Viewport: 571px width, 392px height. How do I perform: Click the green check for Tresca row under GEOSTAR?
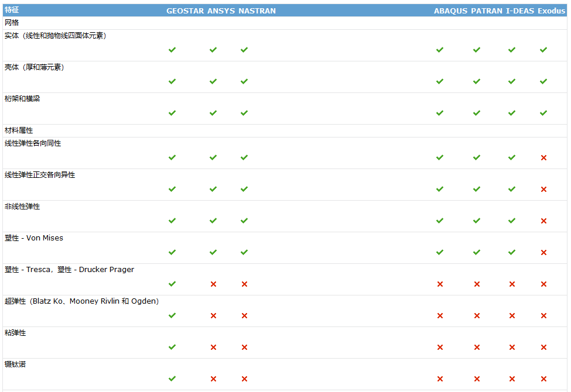[172, 284]
